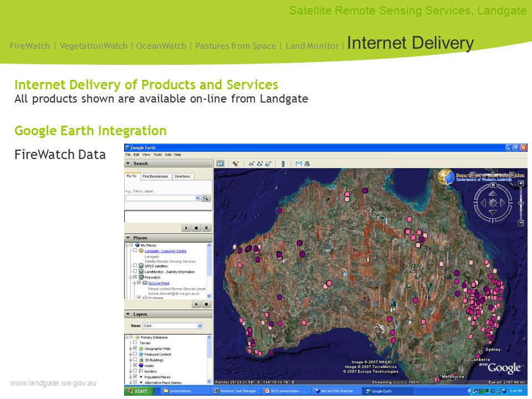
Task: Click the navigation down arrow
Action: [493, 212]
